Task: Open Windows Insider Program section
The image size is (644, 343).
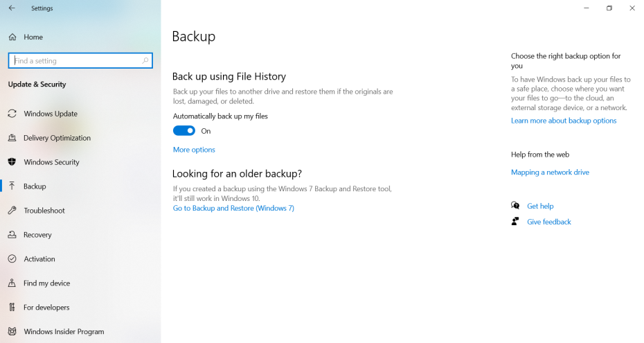Action: tap(64, 332)
